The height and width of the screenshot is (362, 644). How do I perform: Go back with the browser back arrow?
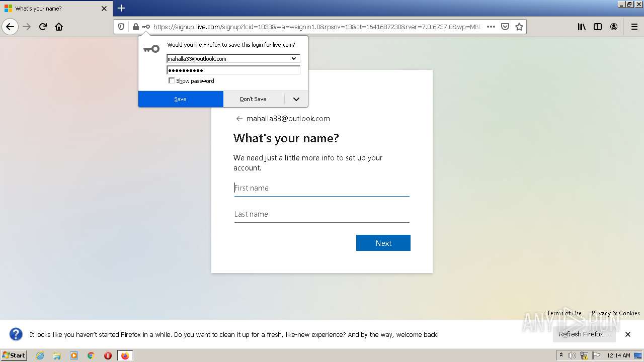pos(10,27)
